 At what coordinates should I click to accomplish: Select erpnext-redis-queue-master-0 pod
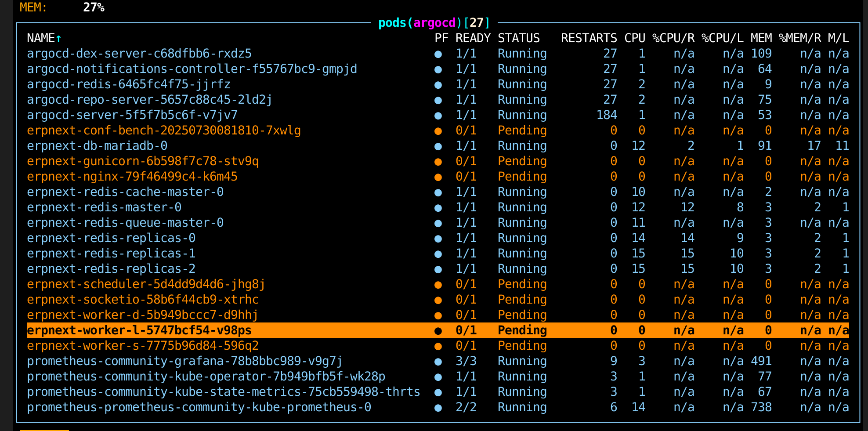coord(438,223)
